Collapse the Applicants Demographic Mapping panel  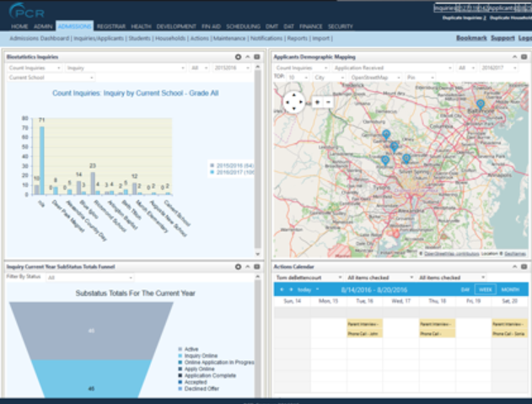514,57
